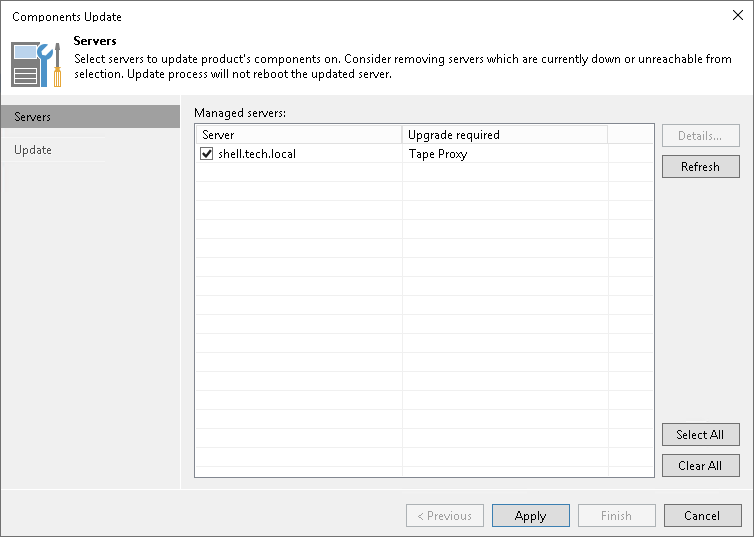Go back with the Previous button
This screenshot has height=537, width=754.
click(x=444, y=516)
